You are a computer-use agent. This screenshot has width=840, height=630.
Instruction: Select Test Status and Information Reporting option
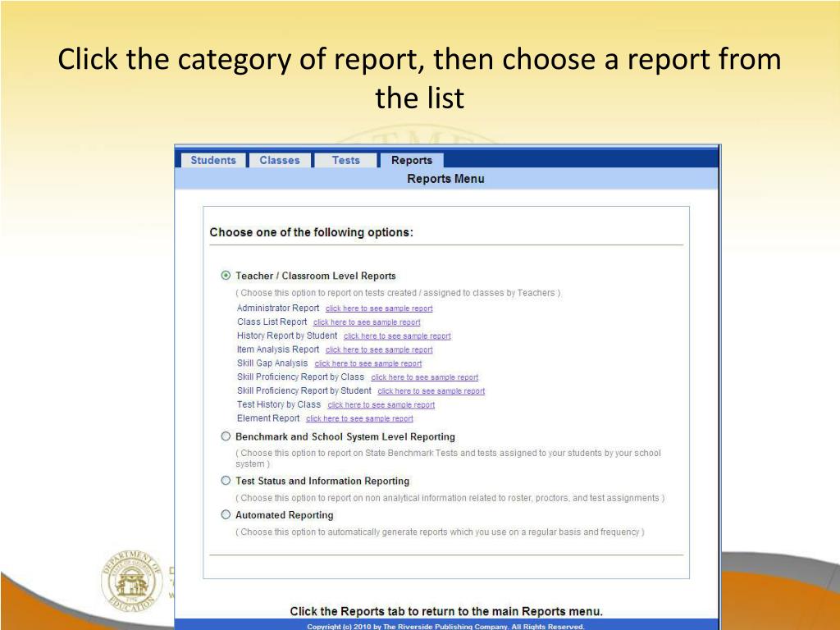[x=226, y=481]
